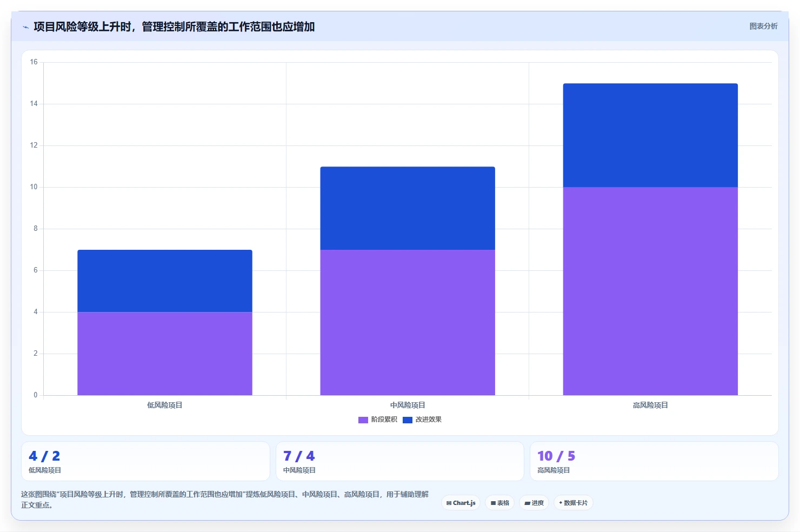Click the blue 改进效果 legend swatch
The height and width of the screenshot is (532, 800).
point(408,420)
